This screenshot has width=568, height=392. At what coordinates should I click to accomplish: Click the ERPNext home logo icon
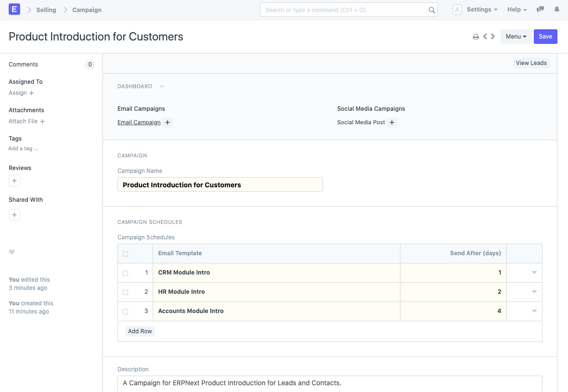[14, 10]
